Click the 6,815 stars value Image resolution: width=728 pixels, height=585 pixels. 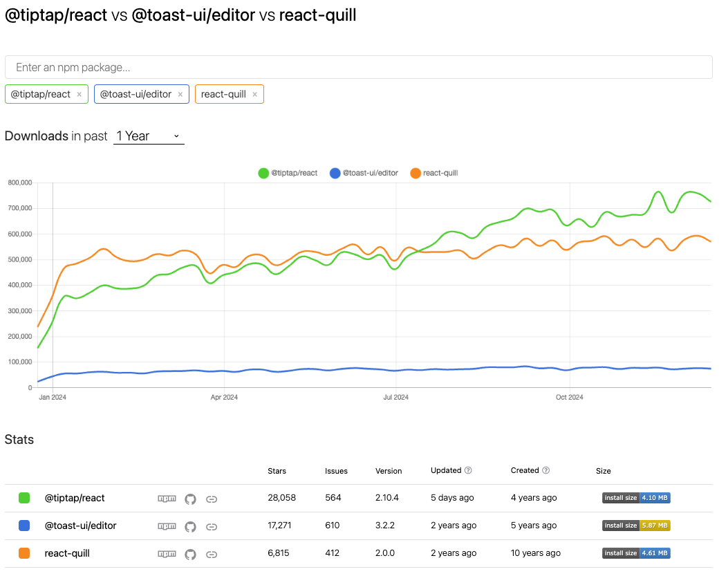pyautogui.click(x=278, y=553)
